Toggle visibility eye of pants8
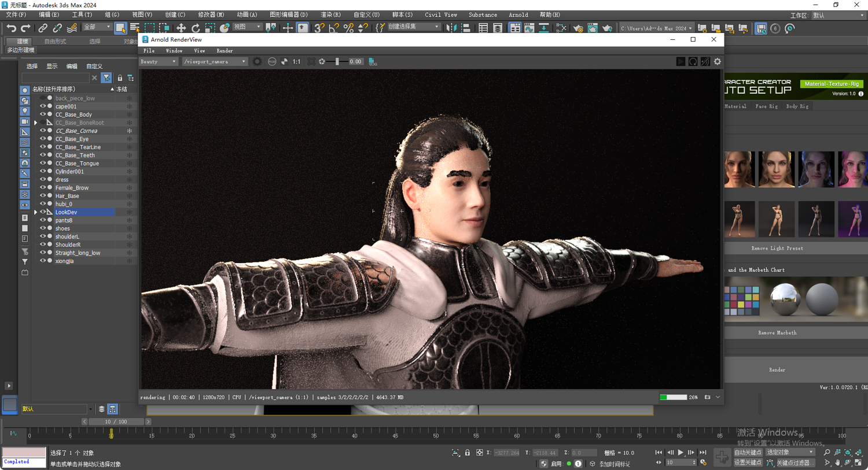Screen dimensions: 868x470 tap(42, 220)
